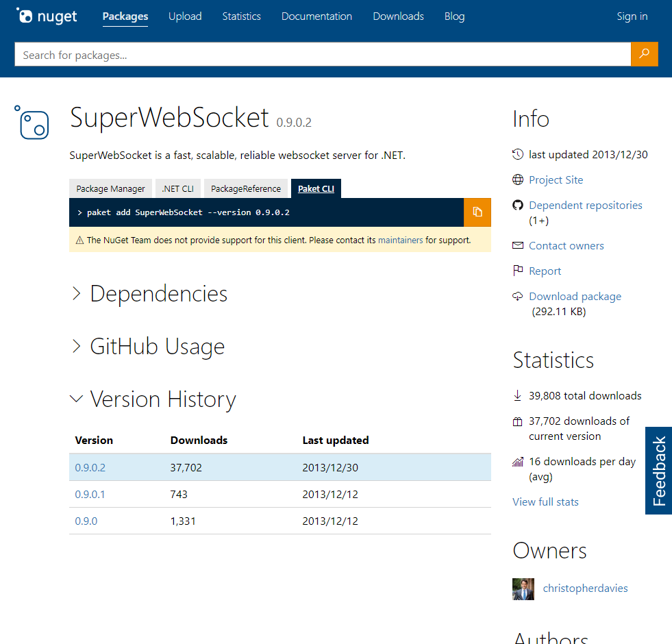
Task: Click the 743 downloads cell
Action: point(179,495)
